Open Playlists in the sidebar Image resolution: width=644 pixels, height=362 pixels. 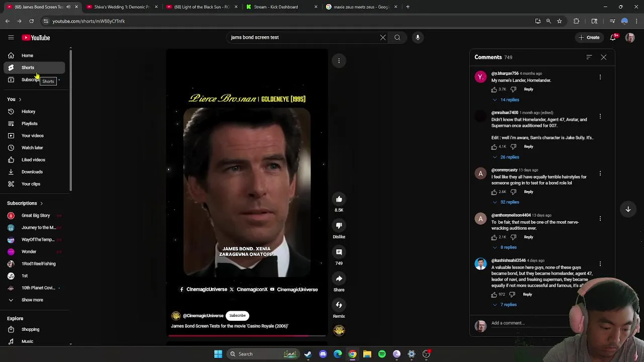(x=34, y=124)
